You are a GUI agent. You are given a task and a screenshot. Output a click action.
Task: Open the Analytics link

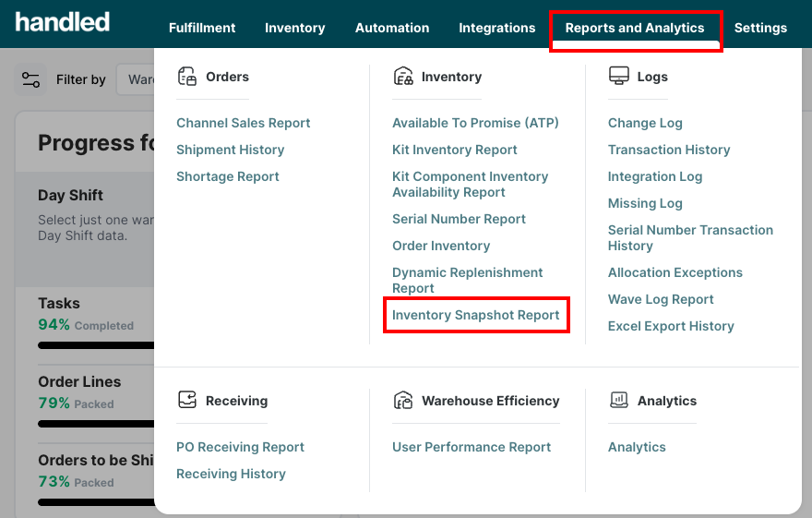coord(637,447)
